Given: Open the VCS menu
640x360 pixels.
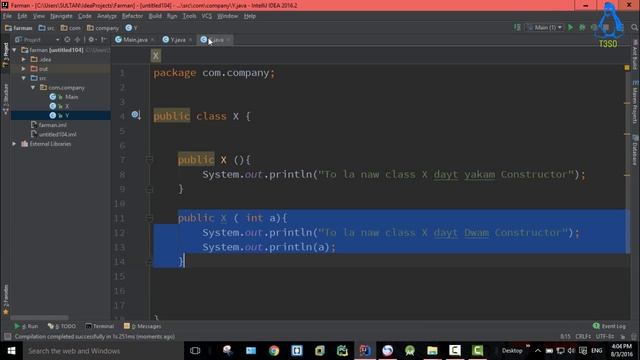Looking at the screenshot, I should point(207,16).
